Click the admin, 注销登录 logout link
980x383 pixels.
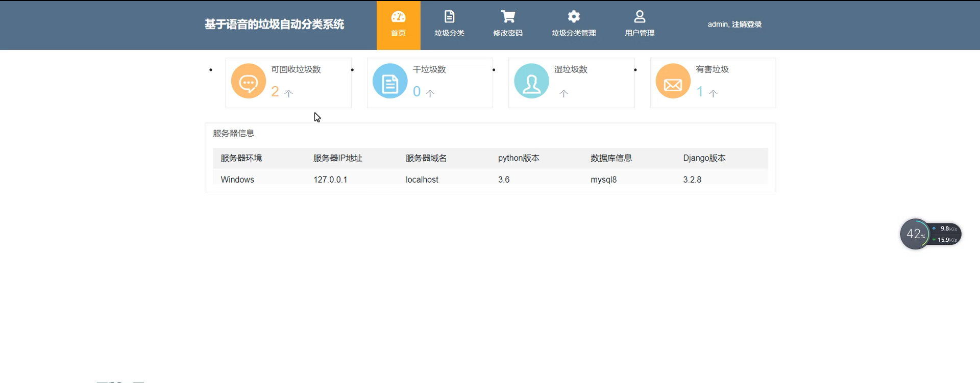[x=734, y=24]
